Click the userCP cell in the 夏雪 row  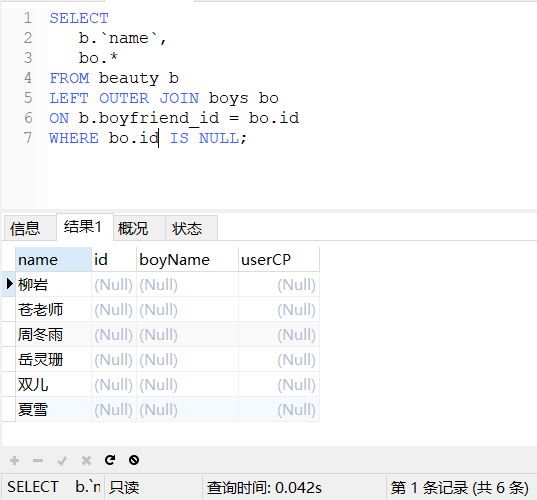click(279, 410)
